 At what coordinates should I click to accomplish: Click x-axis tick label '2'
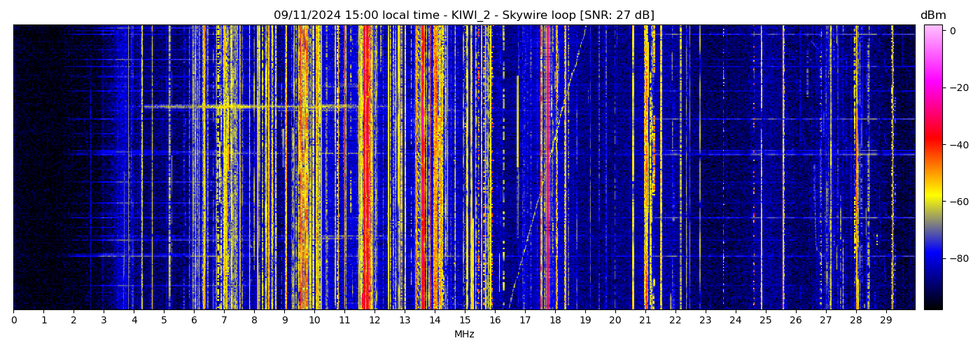pos(73,321)
